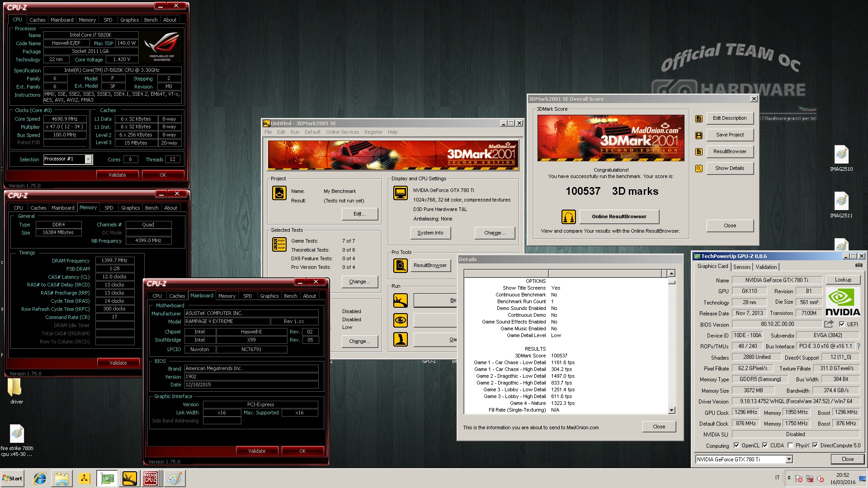Viewport: 868px width, 488px height.
Task: Switch to the Sensors tab in GPU-Z
Action: (742, 267)
